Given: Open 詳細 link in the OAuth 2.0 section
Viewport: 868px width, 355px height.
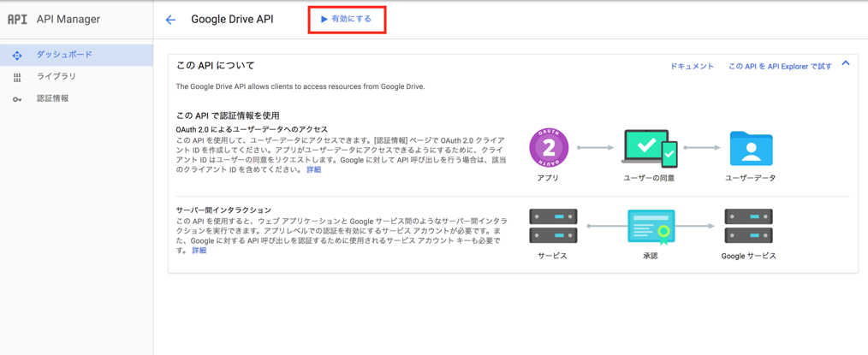Looking at the screenshot, I should (313, 169).
